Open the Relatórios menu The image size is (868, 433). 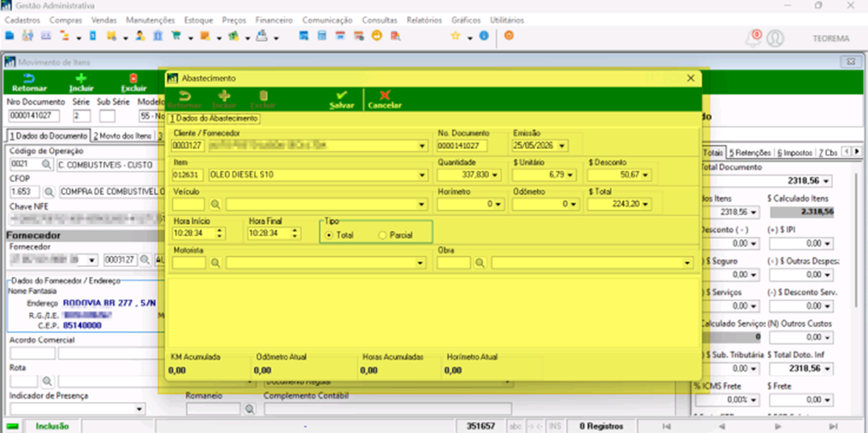[x=424, y=20]
